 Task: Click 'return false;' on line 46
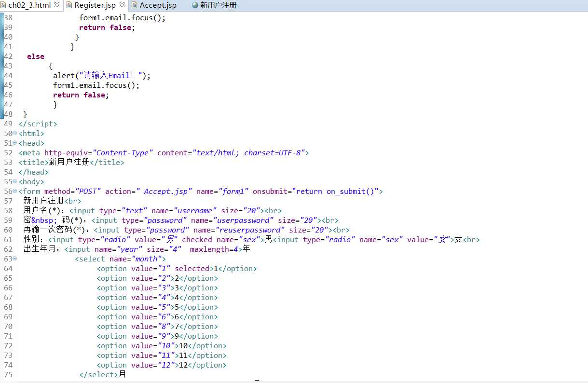pyautogui.click(x=81, y=95)
